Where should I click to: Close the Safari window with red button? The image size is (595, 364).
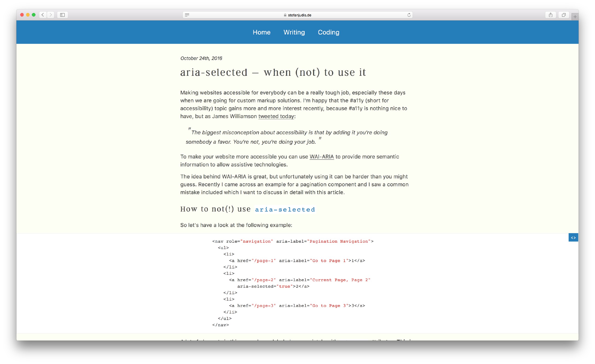pyautogui.click(x=22, y=15)
